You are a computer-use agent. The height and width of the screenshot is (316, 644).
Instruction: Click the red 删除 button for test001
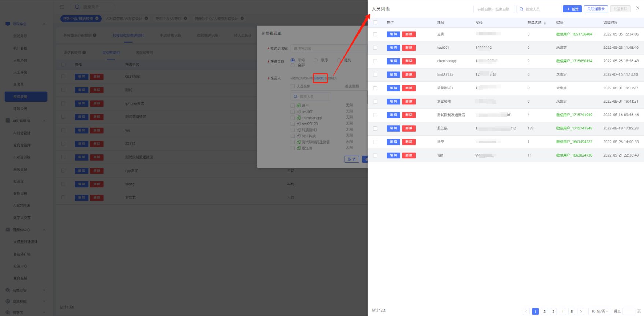409,48
